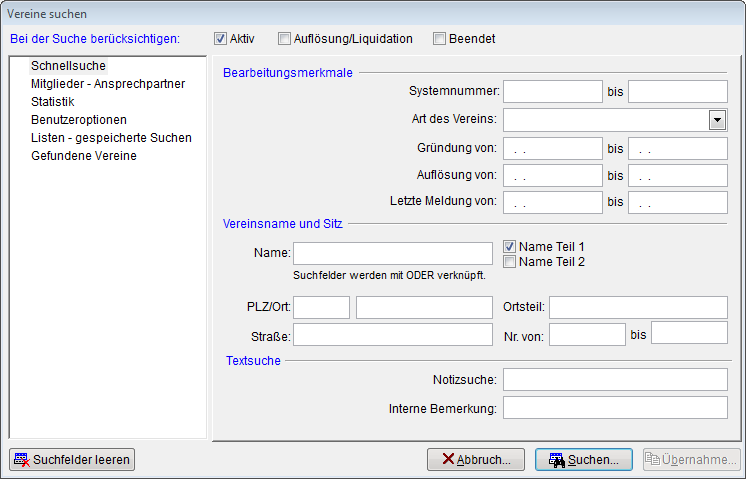Select Listen - gespeicherte Suchen
The width and height of the screenshot is (746, 479).
pyautogui.click(x=111, y=138)
